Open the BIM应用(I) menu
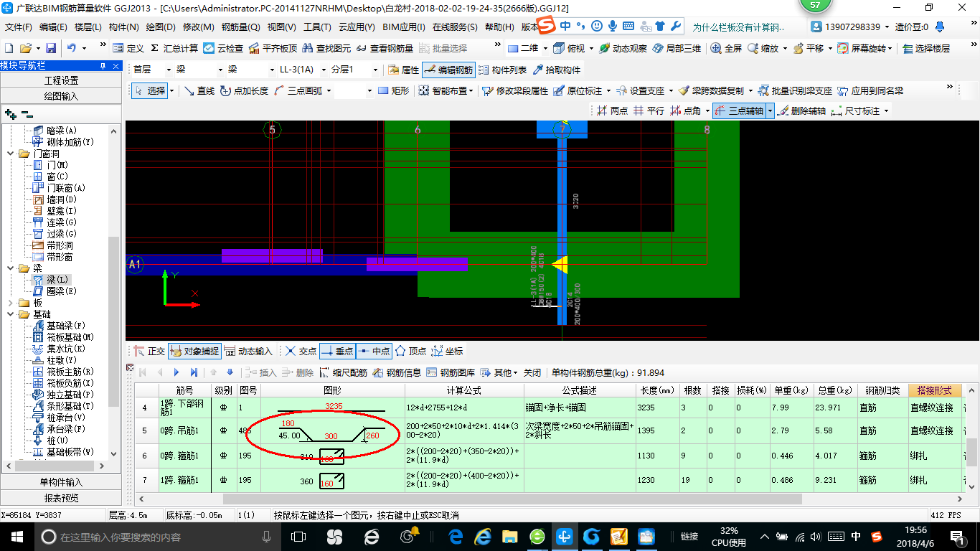The height and width of the screenshot is (551, 980). [404, 27]
